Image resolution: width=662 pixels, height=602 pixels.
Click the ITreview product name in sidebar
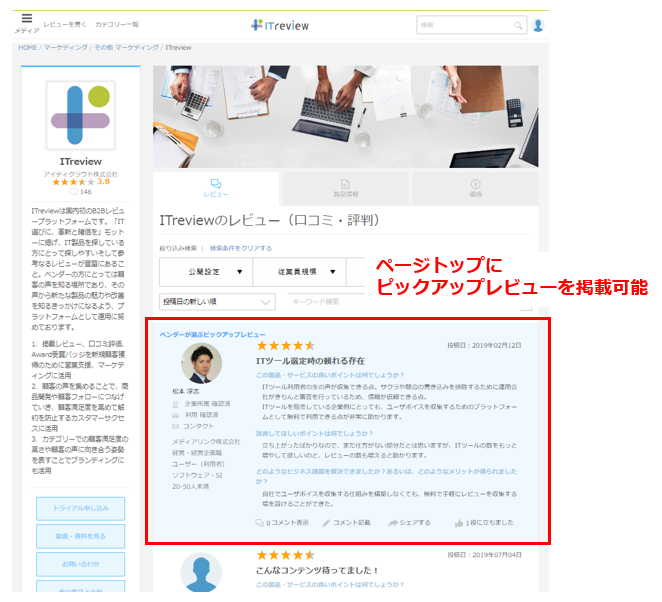tap(81, 162)
